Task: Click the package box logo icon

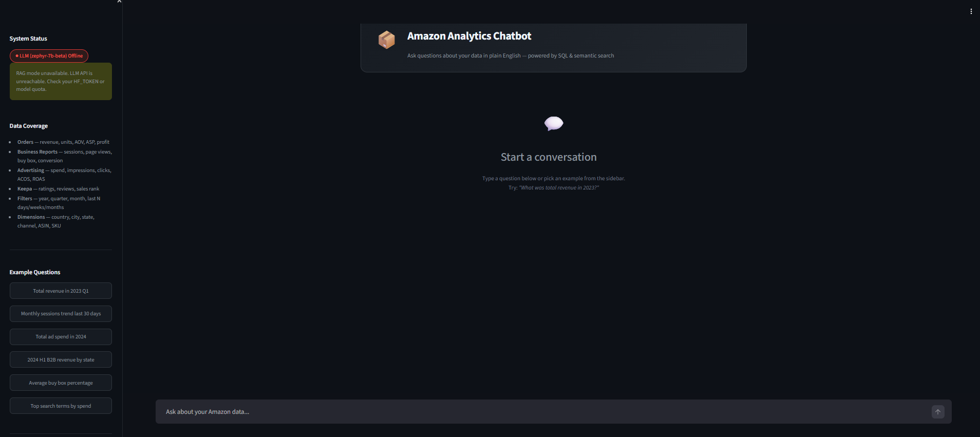Action: (x=387, y=40)
